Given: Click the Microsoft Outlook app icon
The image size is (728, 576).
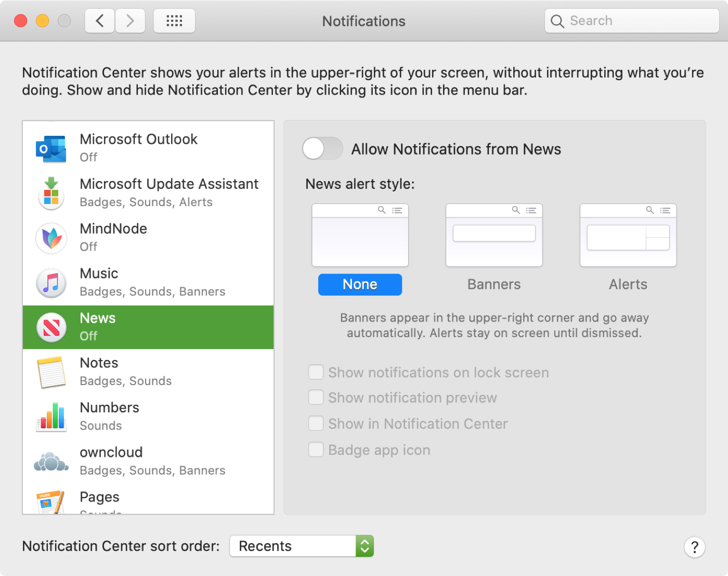Looking at the screenshot, I should pyautogui.click(x=51, y=149).
